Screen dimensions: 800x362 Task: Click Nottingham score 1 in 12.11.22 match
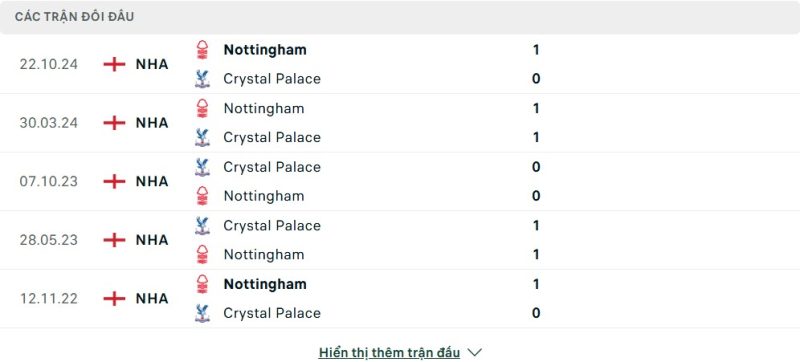pos(536,284)
